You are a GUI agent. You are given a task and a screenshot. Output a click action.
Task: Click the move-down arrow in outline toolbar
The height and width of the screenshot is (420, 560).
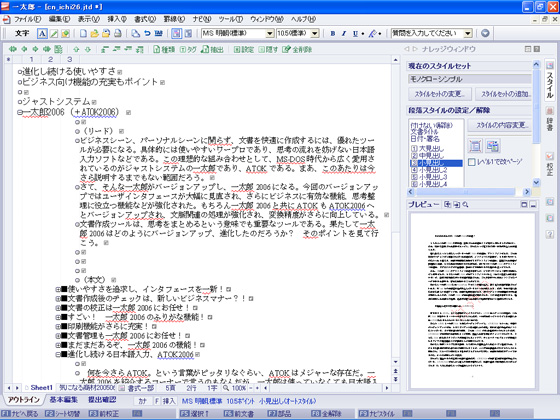coord(88,49)
